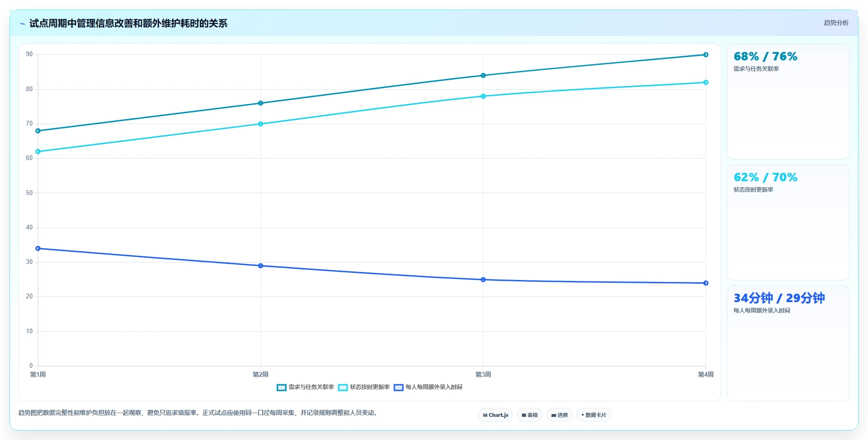Click the 状态按时更新率 legend label
Viewport: 868px width, 440px height.
click(x=370, y=387)
